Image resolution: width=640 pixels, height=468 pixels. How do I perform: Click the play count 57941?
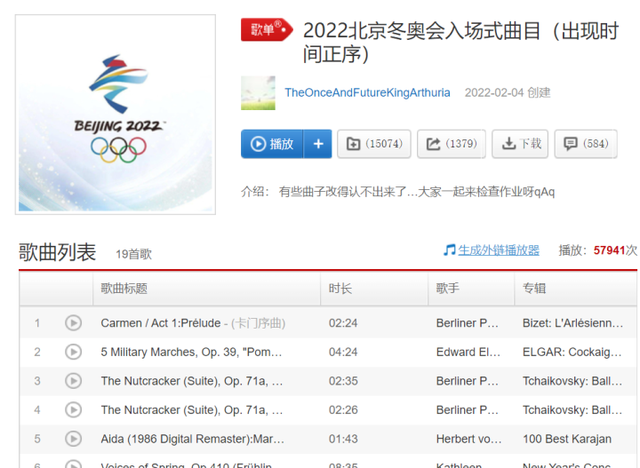coord(609,250)
